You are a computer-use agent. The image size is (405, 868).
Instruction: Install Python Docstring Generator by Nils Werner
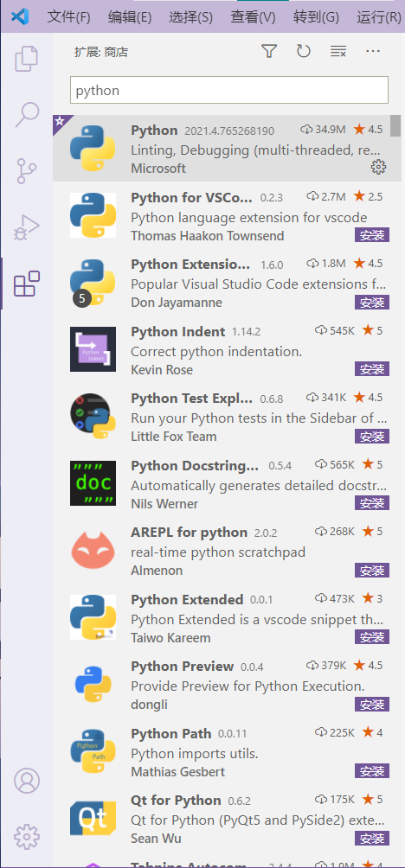(x=372, y=503)
